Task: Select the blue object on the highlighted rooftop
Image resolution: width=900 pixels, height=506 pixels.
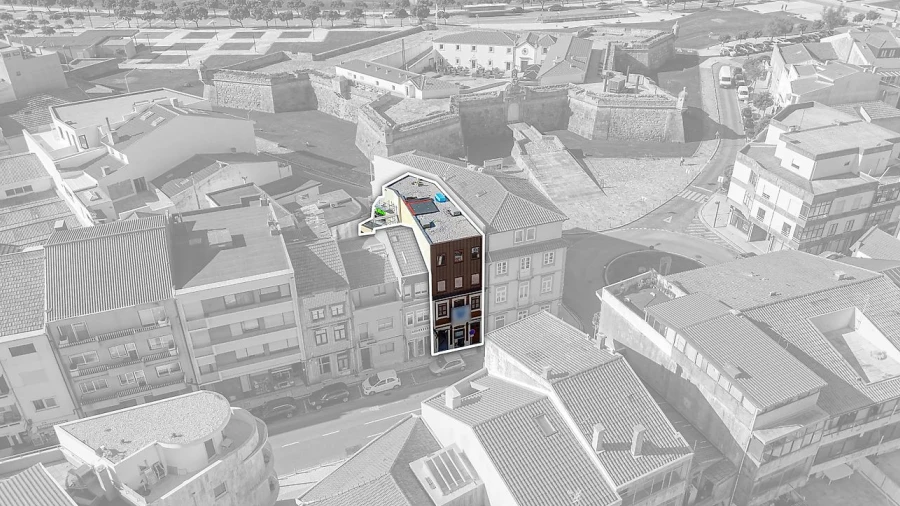Action: point(441,198)
